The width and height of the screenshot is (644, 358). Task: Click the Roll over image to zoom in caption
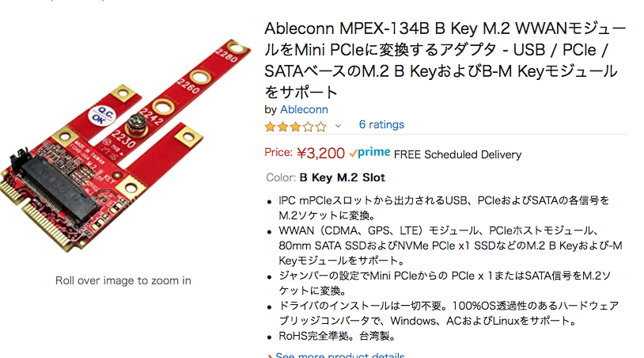123,280
